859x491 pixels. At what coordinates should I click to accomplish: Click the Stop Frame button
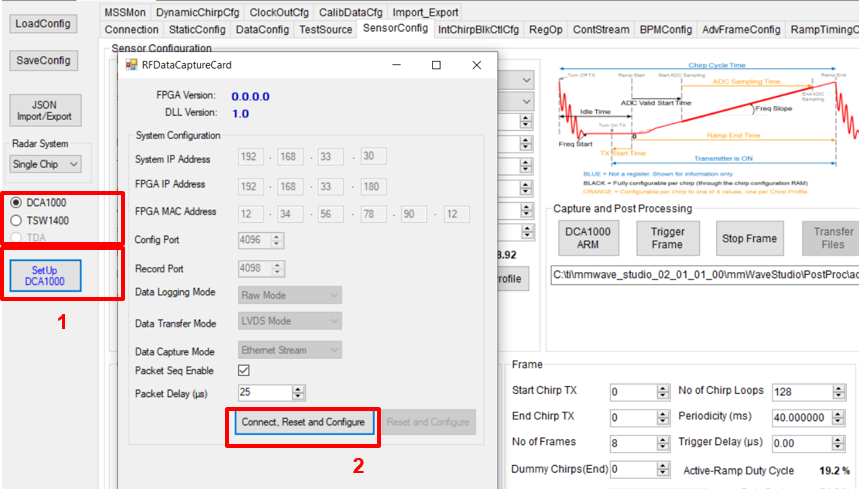[x=748, y=240]
